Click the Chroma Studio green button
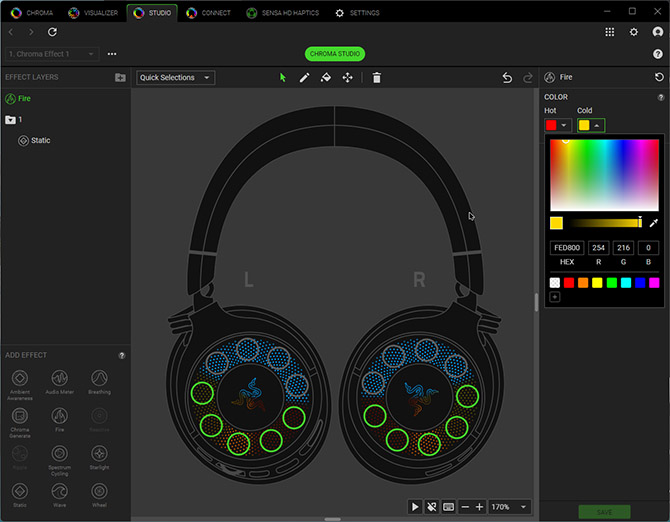The width and height of the screenshot is (670, 522). tap(335, 54)
